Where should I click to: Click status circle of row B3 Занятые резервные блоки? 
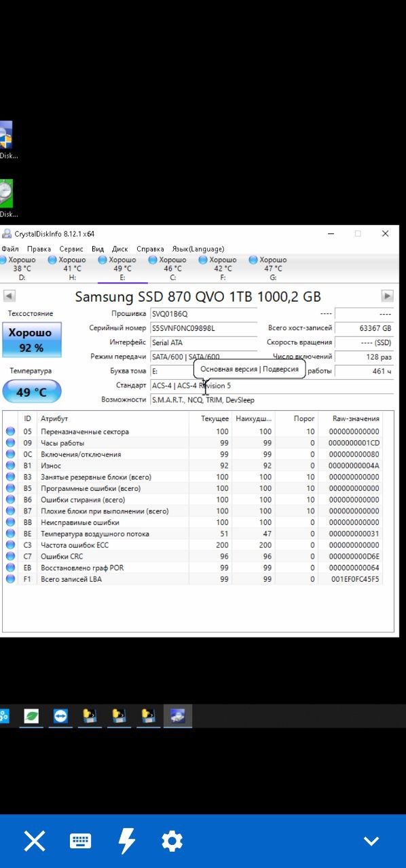point(10,477)
